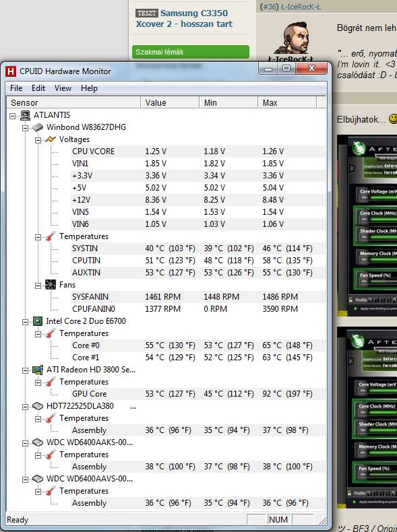
Task: Click the thermometer icon under Winbond Temperatures
Action: (x=51, y=236)
